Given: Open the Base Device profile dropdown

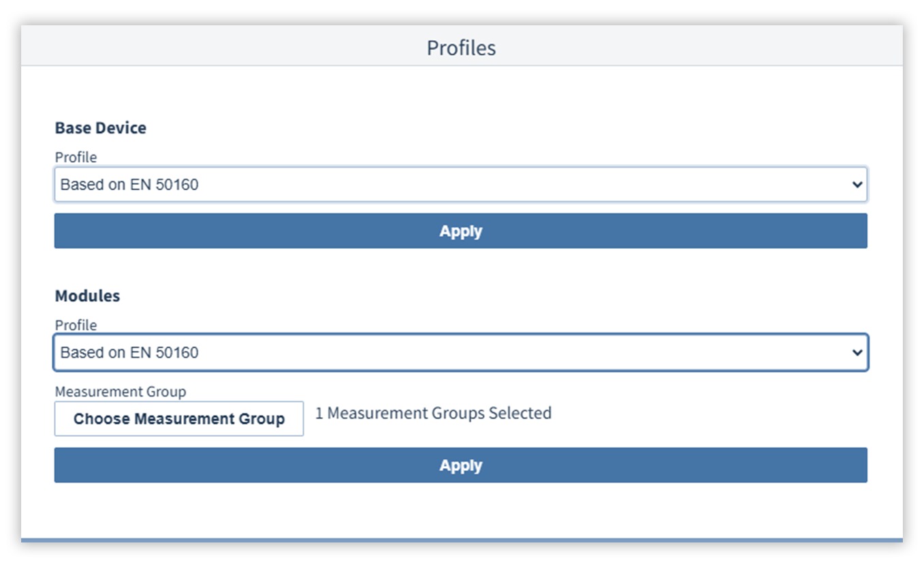Looking at the screenshot, I should [460, 185].
